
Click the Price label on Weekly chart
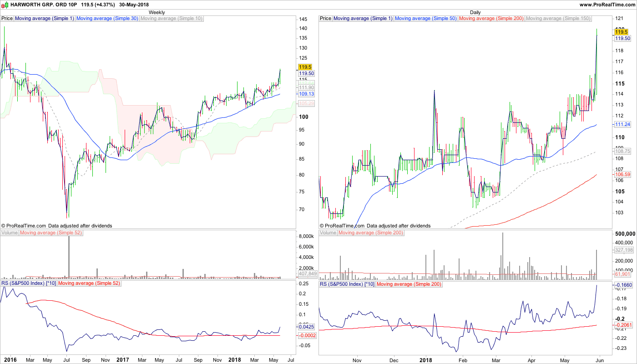point(7,19)
